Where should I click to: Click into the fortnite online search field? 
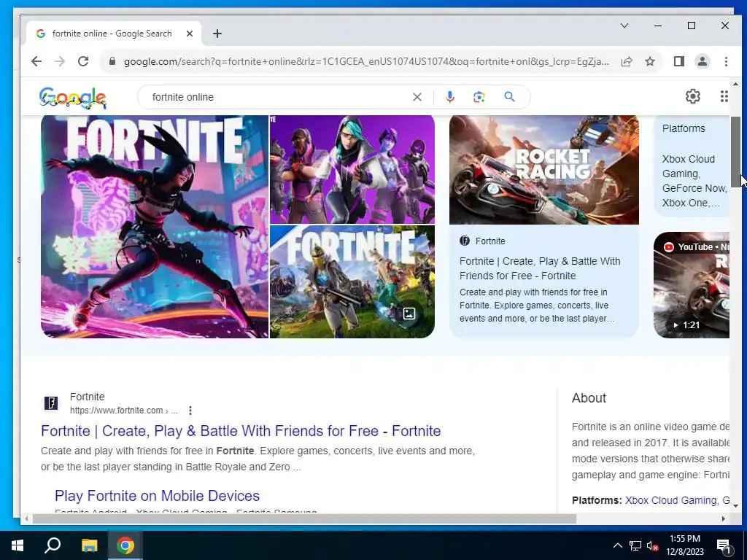[279, 97]
